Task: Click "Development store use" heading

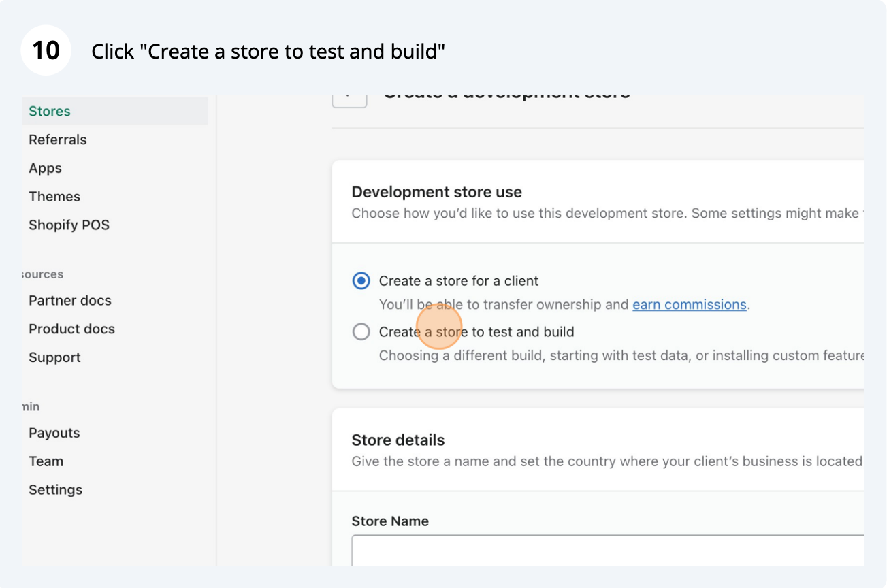Action: [436, 192]
